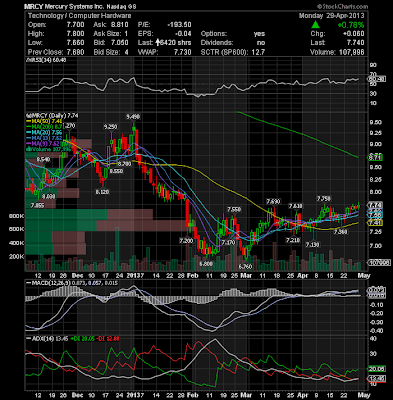The image size is (393, 400).
Task: Click the SCTR (SP600) 12.7 reading
Action: [233, 52]
